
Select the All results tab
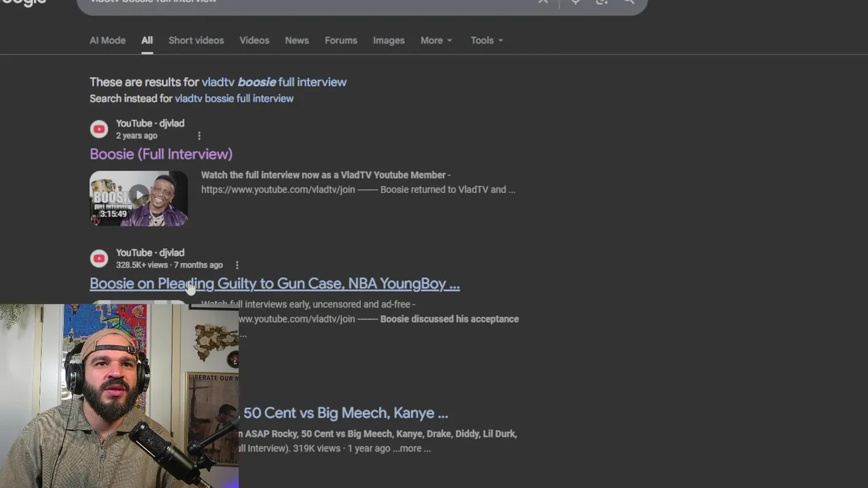pyautogui.click(x=147, y=41)
